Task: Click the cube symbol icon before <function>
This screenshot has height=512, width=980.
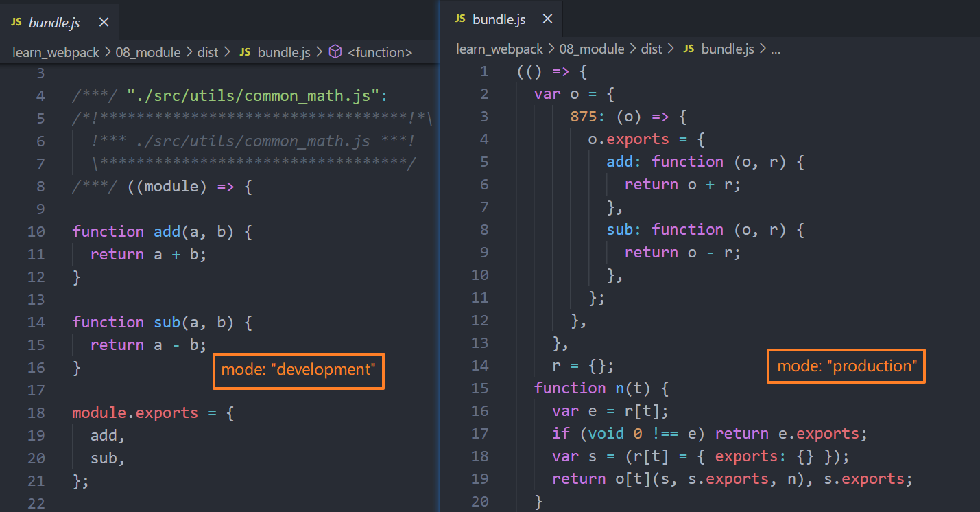Action: click(335, 52)
